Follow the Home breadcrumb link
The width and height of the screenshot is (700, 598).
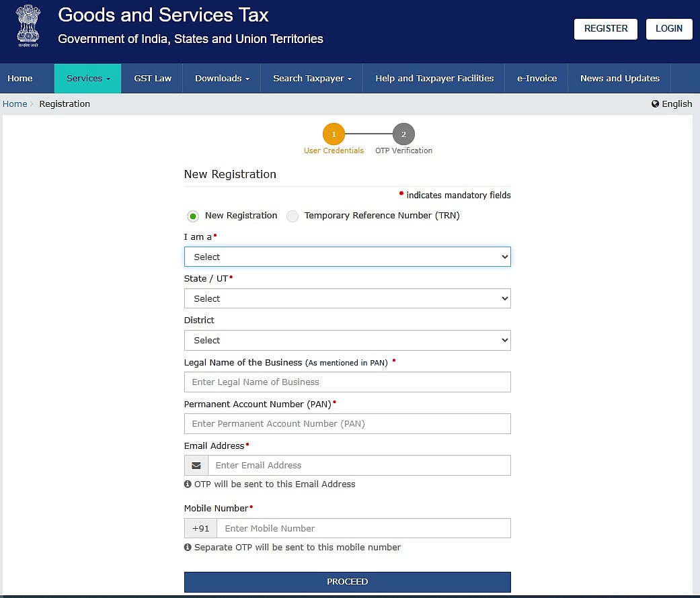(15, 104)
